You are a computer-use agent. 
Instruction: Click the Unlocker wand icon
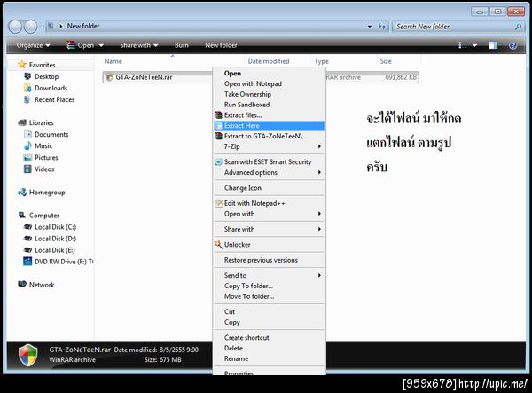point(219,244)
